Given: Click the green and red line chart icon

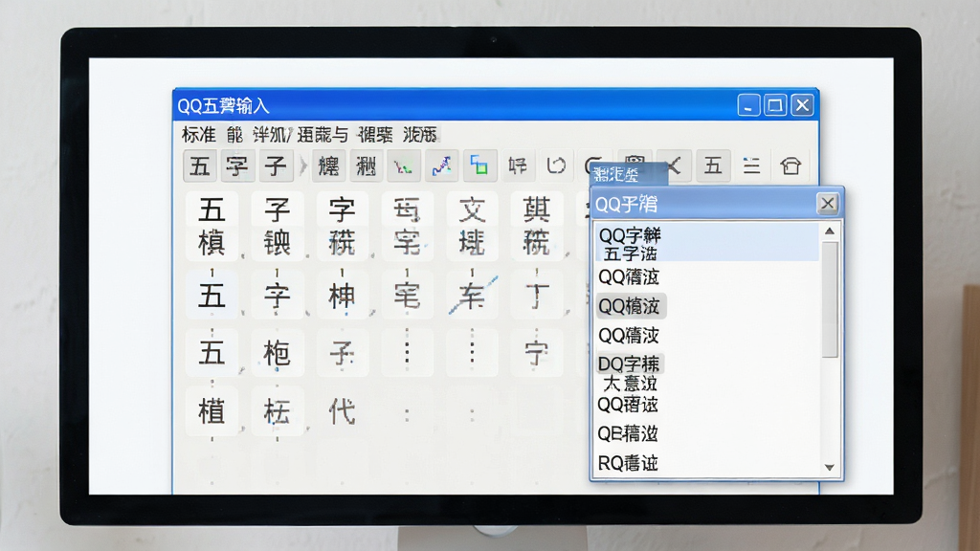Looking at the screenshot, I should coord(404,166).
